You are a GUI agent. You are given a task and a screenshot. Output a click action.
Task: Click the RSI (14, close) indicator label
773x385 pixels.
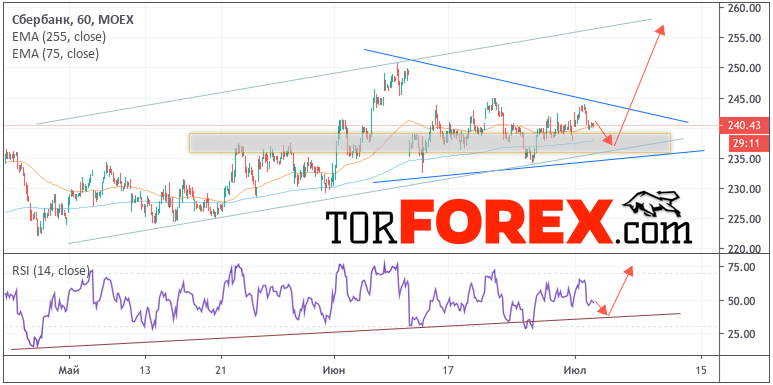click(51, 271)
